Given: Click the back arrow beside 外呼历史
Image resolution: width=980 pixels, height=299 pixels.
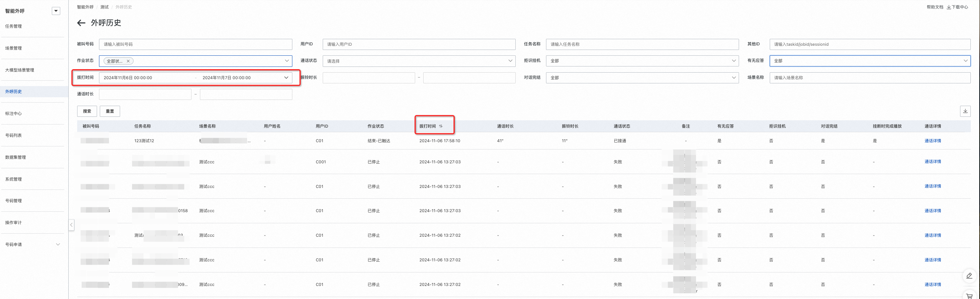Looking at the screenshot, I should pos(81,23).
